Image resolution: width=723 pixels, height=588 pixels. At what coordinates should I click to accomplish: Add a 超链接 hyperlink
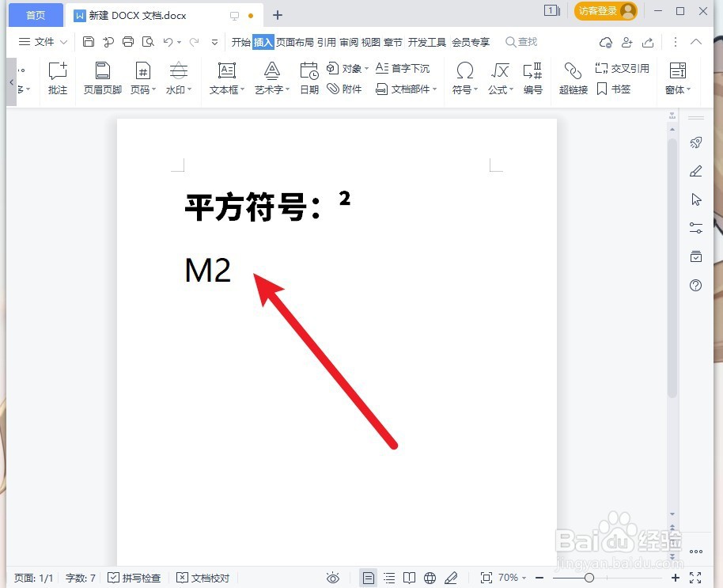click(x=572, y=78)
